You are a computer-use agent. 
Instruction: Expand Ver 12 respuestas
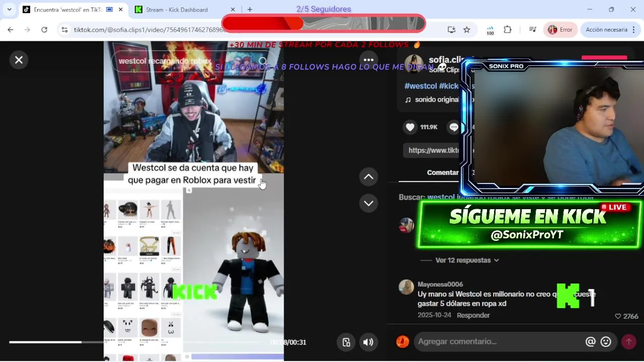click(x=467, y=260)
